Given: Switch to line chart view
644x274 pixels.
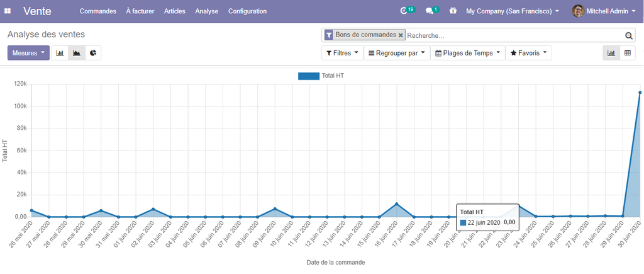Looking at the screenshot, I should click(76, 53).
